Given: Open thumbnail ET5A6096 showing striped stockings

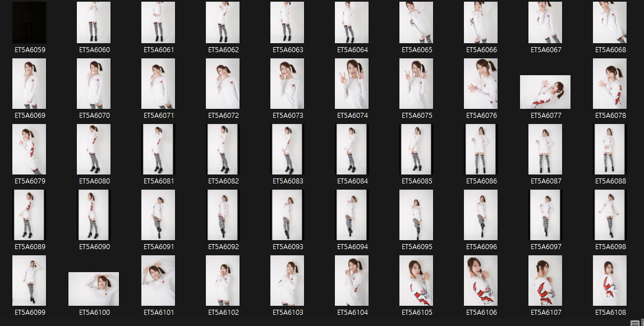Looking at the screenshot, I should 480,215.
